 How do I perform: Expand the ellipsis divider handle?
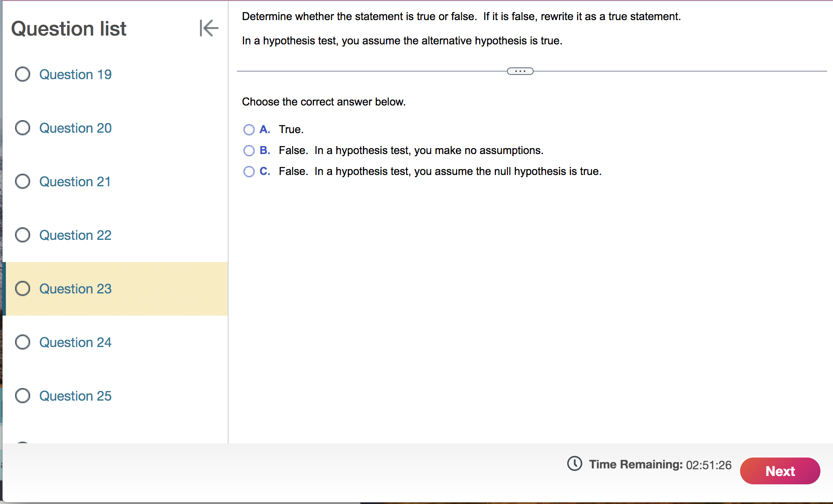[520, 71]
